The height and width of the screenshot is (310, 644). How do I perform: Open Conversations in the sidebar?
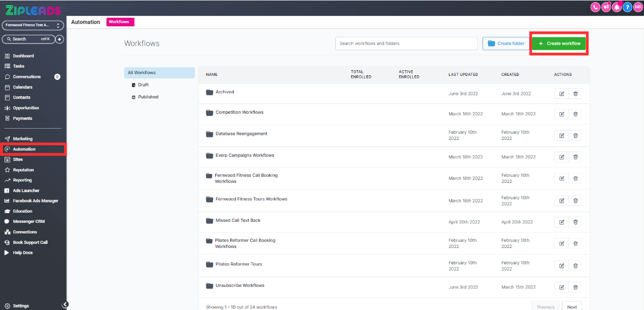pos(27,77)
